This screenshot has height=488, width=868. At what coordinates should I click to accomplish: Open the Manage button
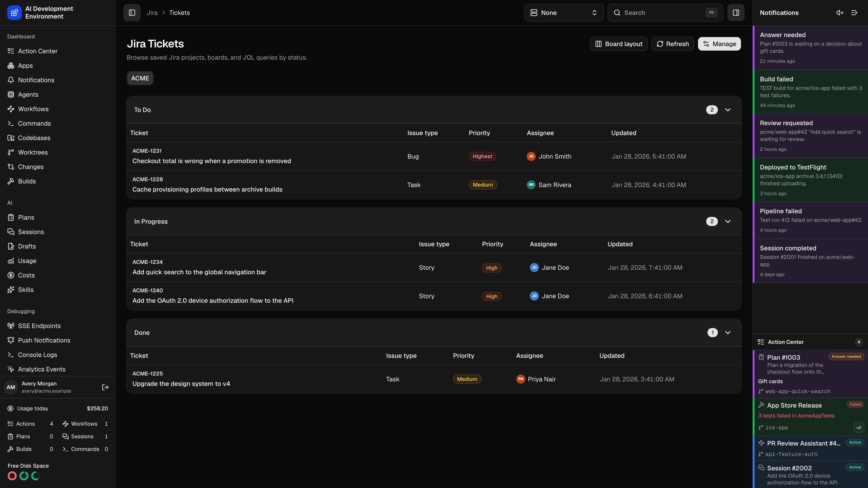[x=719, y=44]
